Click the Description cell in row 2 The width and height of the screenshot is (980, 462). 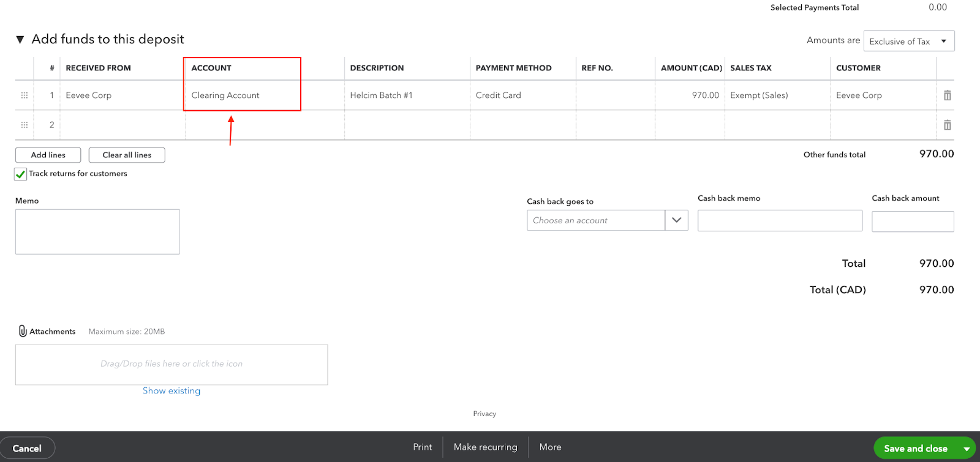click(407, 125)
